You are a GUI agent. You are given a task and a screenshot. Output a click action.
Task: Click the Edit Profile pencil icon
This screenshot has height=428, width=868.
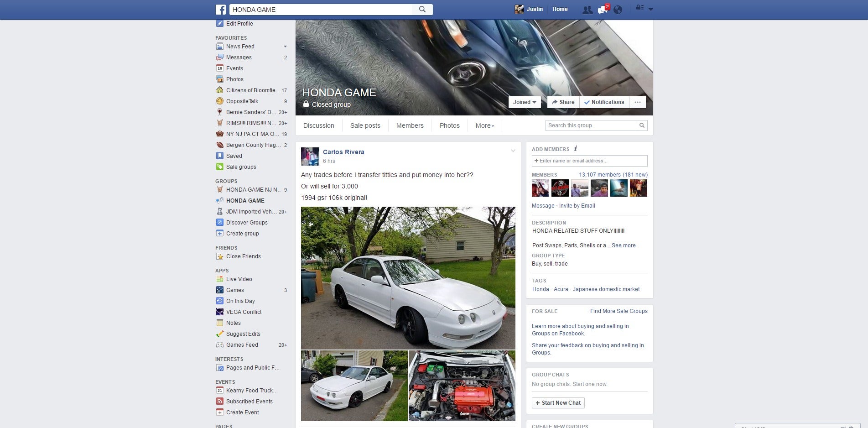219,24
